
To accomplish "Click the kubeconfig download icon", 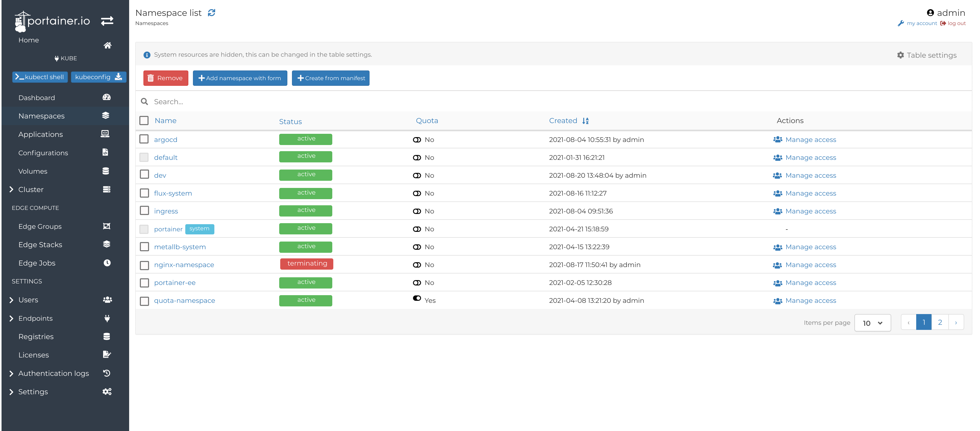I will coord(118,77).
